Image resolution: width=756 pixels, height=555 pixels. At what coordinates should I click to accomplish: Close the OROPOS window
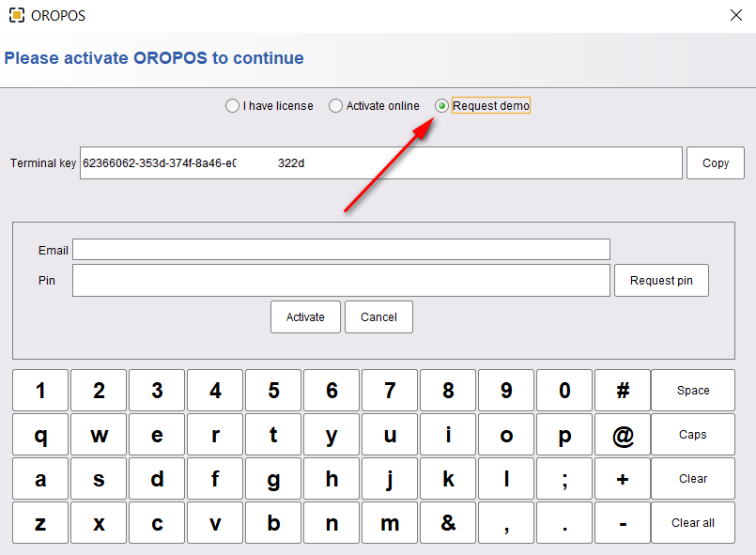735,15
